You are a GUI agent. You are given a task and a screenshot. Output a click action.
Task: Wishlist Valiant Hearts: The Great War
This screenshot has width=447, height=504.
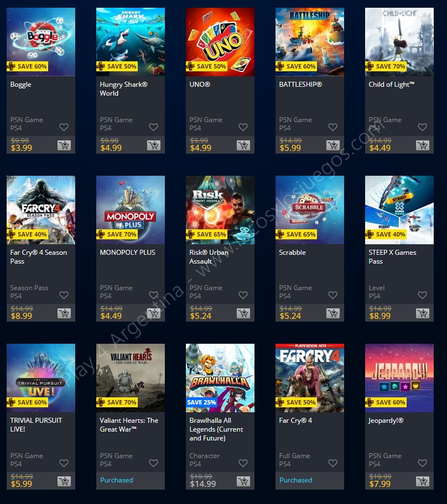click(x=153, y=463)
